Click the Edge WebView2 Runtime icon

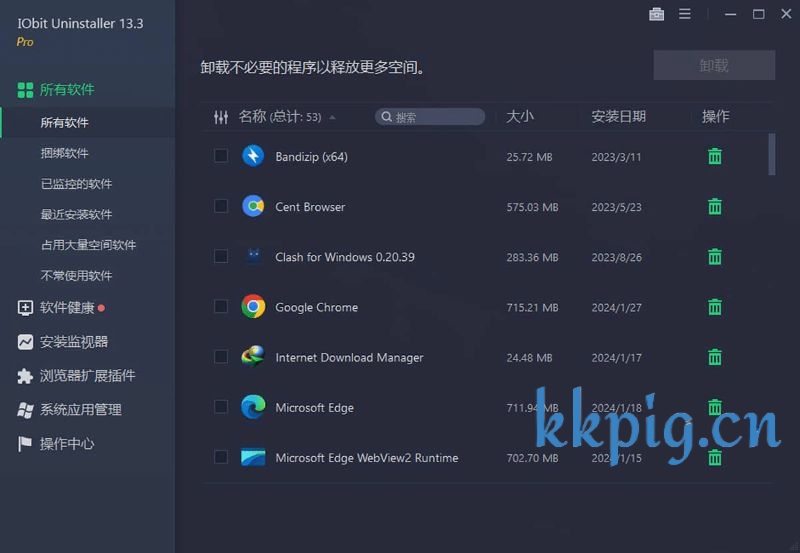click(x=253, y=458)
